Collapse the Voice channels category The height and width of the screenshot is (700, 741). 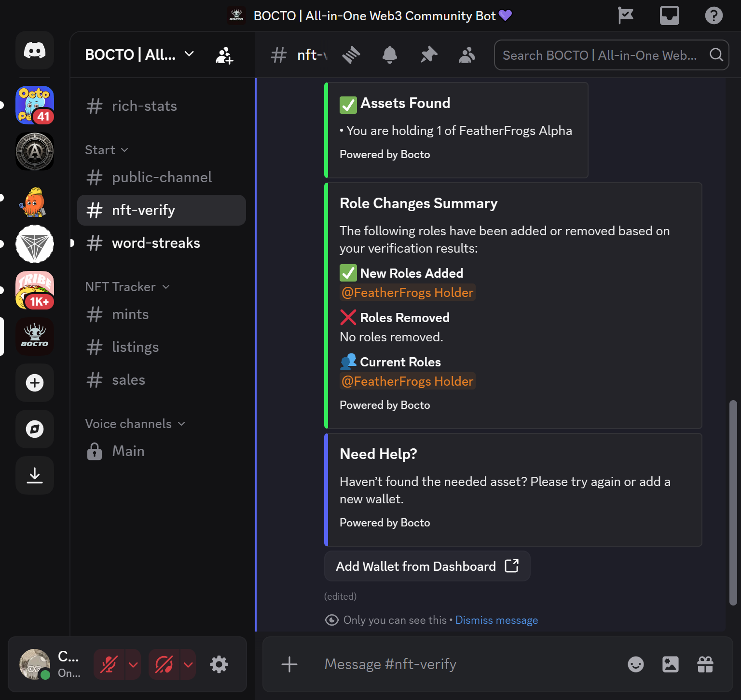(x=135, y=424)
